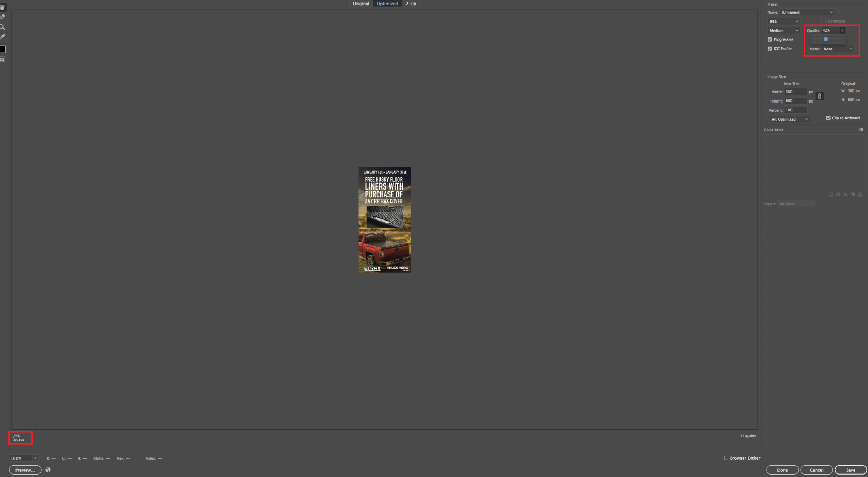Click the Width input field
The width and height of the screenshot is (868, 477).
pyautogui.click(x=795, y=92)
